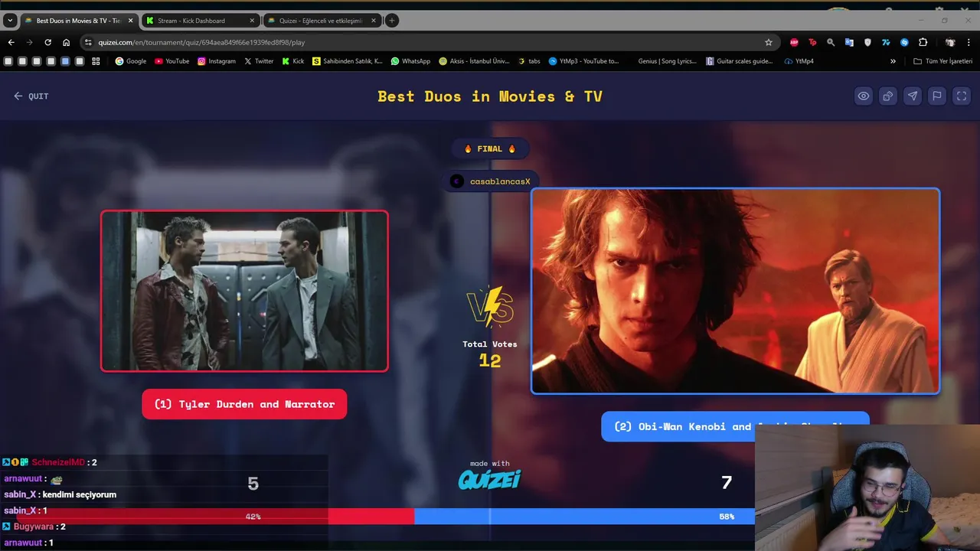Open the tab search dropdown
This screenshot has height=551, width=980.
pos(10,21)
